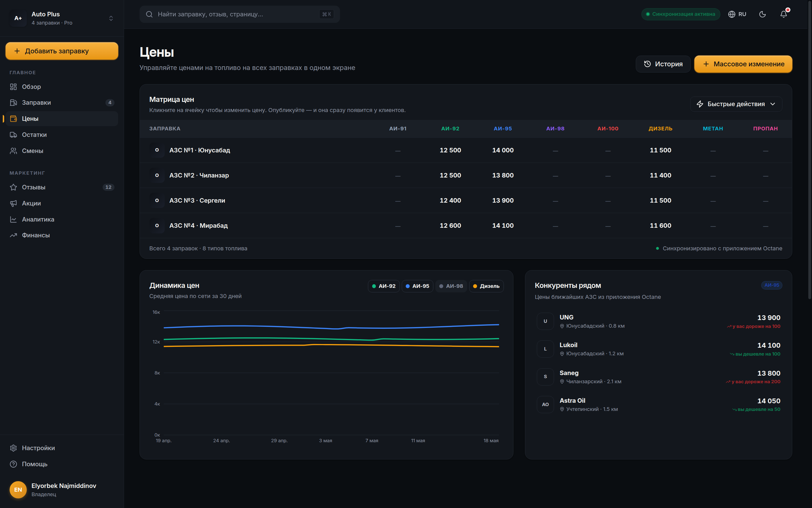This screenshot has height=508, width=812.
Task: Click the Настройки gear icon
Action: click(x=14, y=448)
